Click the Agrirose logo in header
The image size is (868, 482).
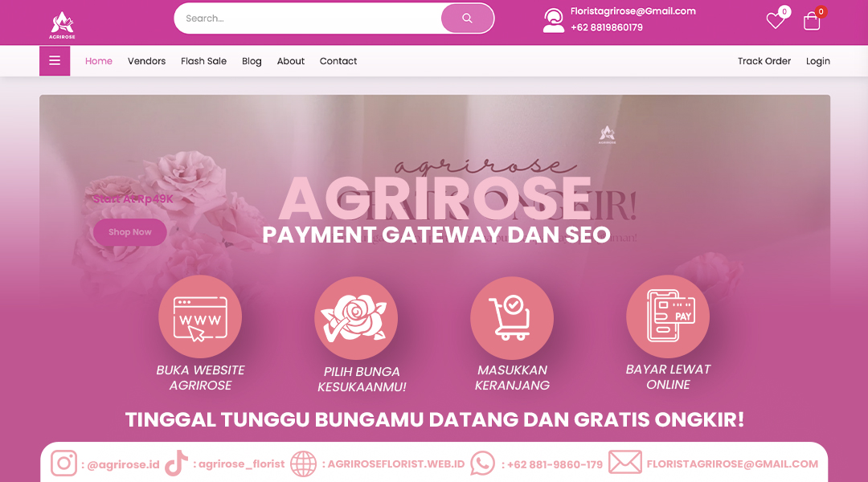(x=62, y=26)
